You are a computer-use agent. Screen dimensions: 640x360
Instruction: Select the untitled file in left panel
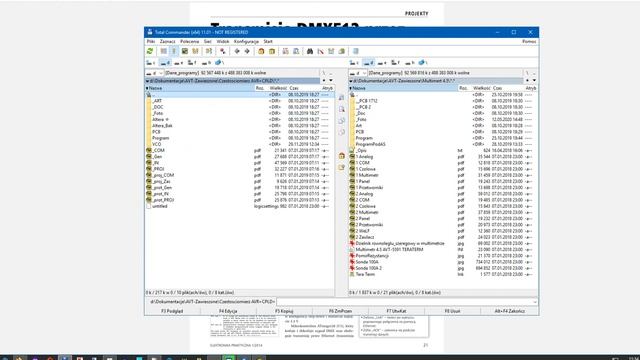[x=240, y=207]
